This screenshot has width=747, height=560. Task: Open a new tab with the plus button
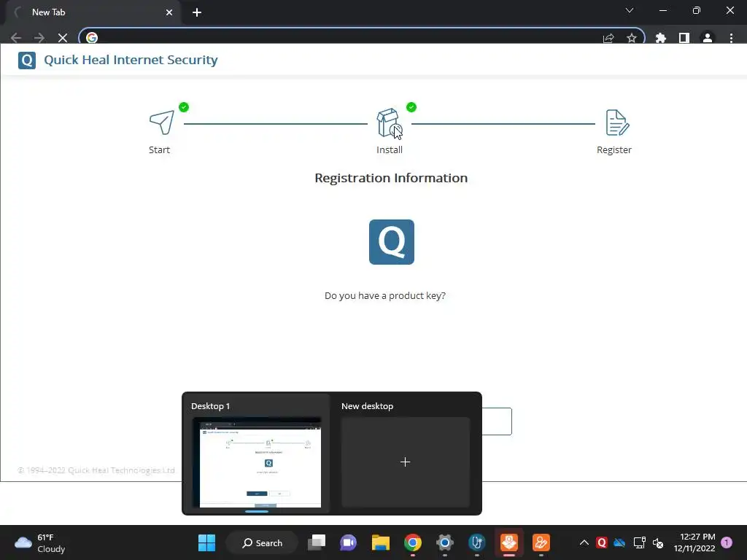[x=197, y=12]
